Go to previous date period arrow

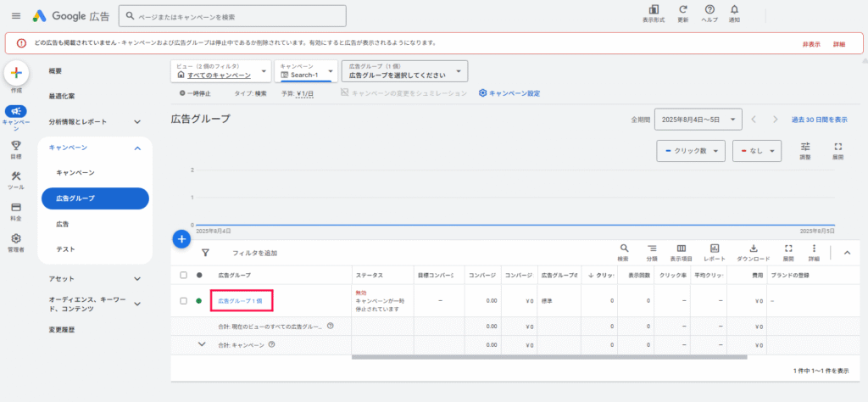coord(754,120)
